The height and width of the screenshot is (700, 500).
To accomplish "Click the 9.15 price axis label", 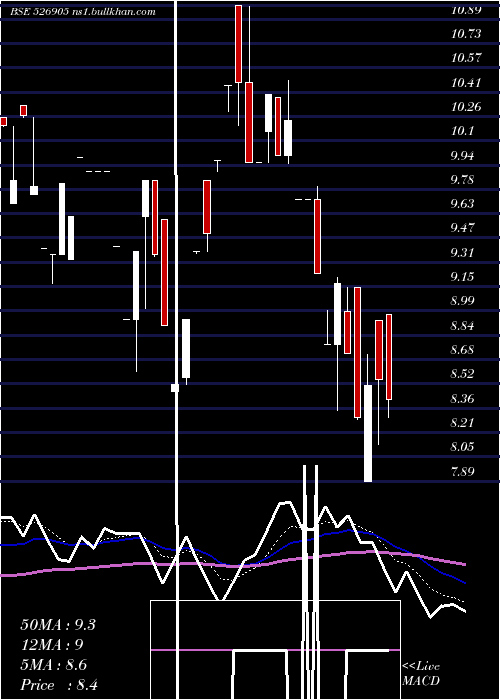I will [x=462, y=277].
